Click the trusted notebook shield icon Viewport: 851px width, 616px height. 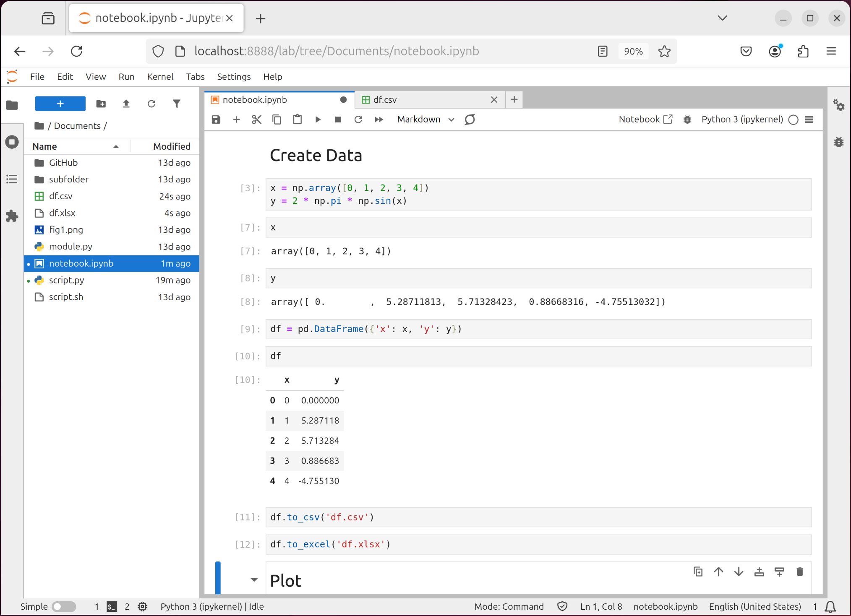pyautogui.click(x=562, y=606)
